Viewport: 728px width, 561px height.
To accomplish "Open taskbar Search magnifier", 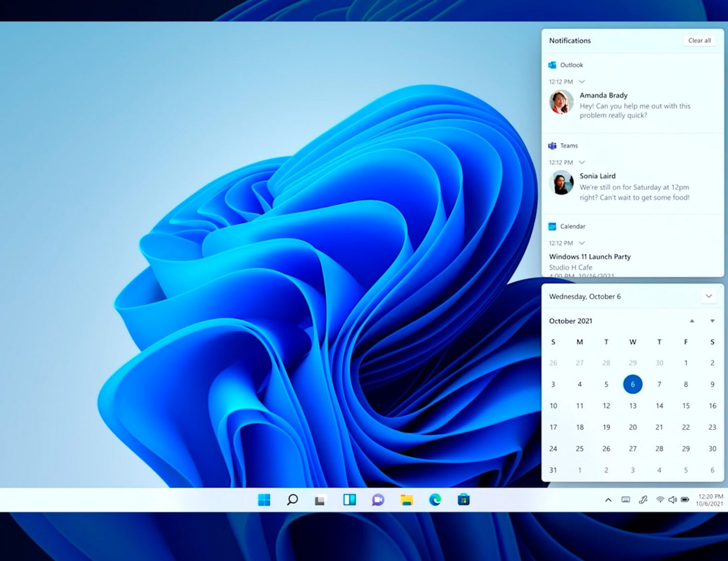I will [292, 500].
